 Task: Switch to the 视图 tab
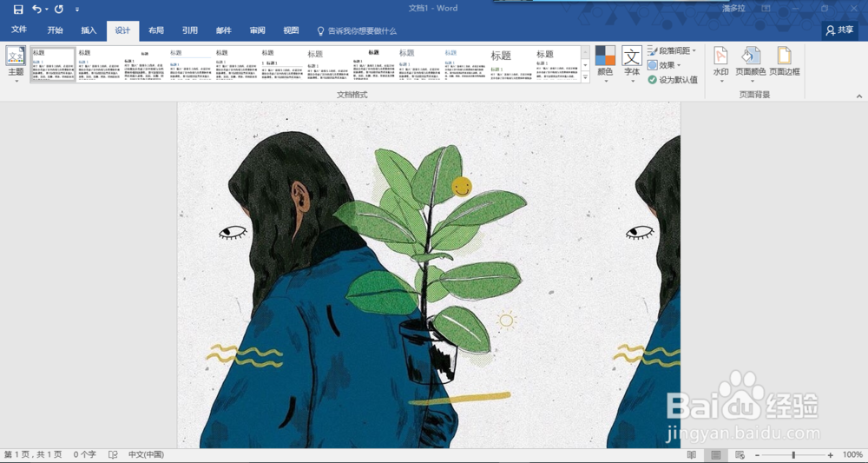291,30
